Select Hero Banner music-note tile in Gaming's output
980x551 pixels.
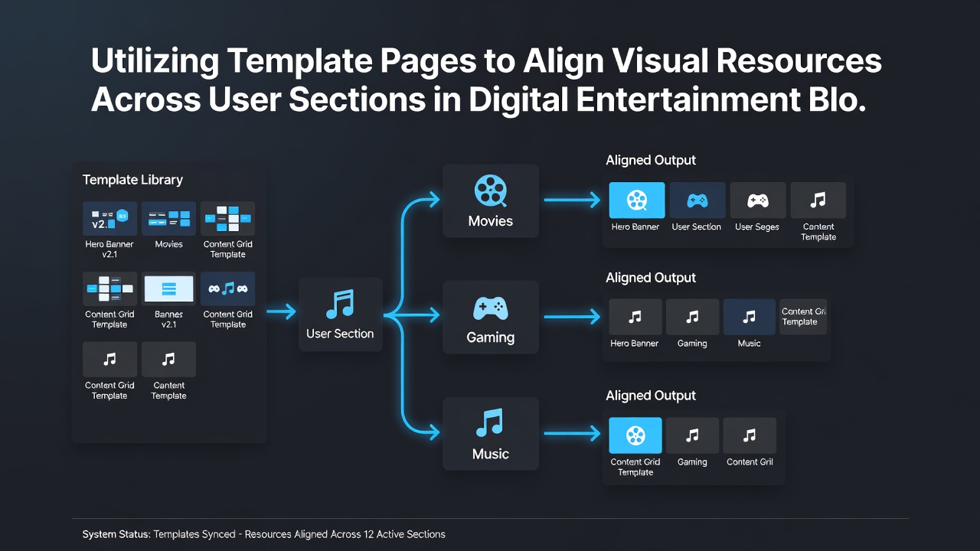pos(635,317)
